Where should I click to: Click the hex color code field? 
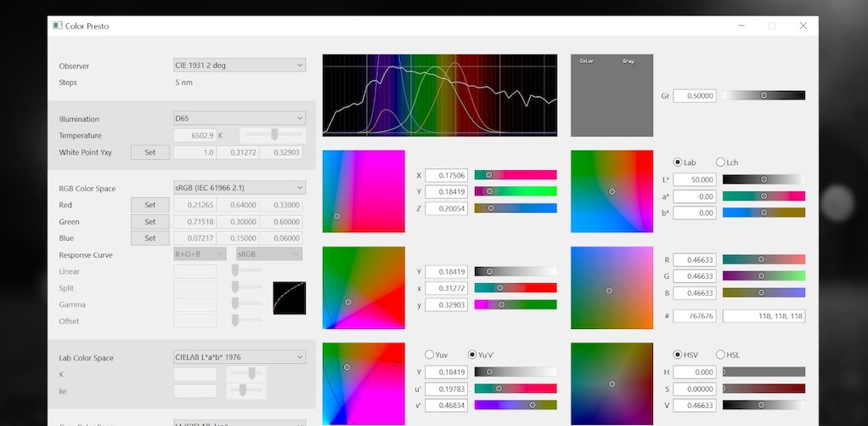[694, 316]
